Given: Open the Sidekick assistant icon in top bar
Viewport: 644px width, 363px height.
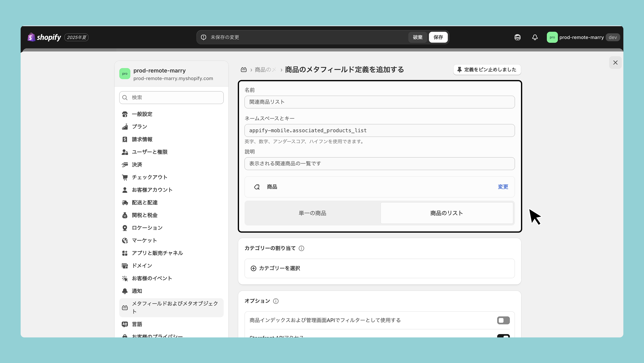Looking at the screenshot, I should [517, 37].
